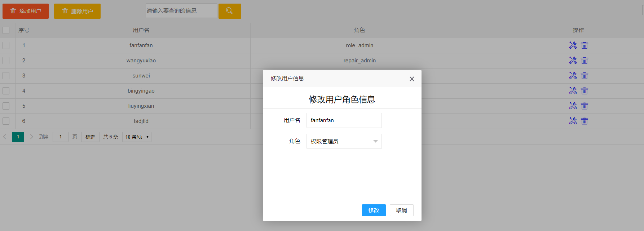Click the fanfanfan cell in the table
Image resolution: width=644 pixels, height=231 pixels.
pos(141,45)
